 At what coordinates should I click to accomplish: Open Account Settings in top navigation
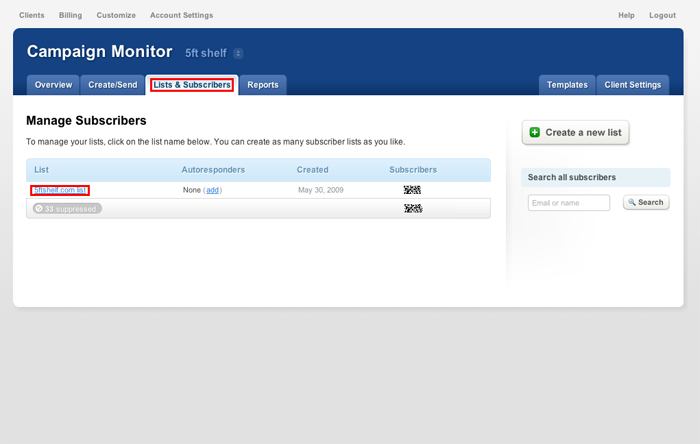181,15
